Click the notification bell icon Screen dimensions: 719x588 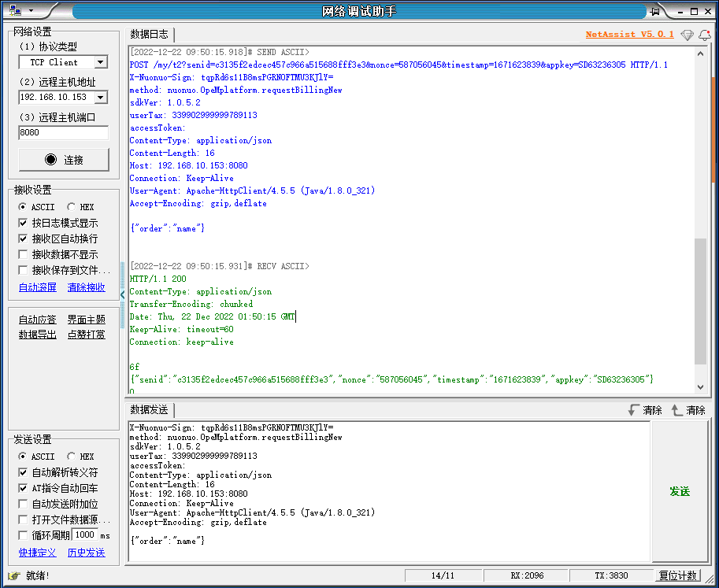705,35
